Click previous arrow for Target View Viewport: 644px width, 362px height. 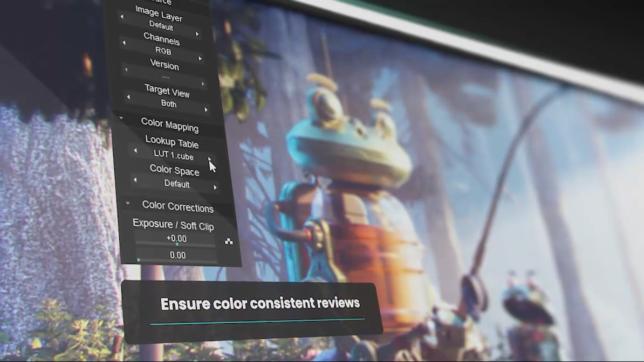128,97
